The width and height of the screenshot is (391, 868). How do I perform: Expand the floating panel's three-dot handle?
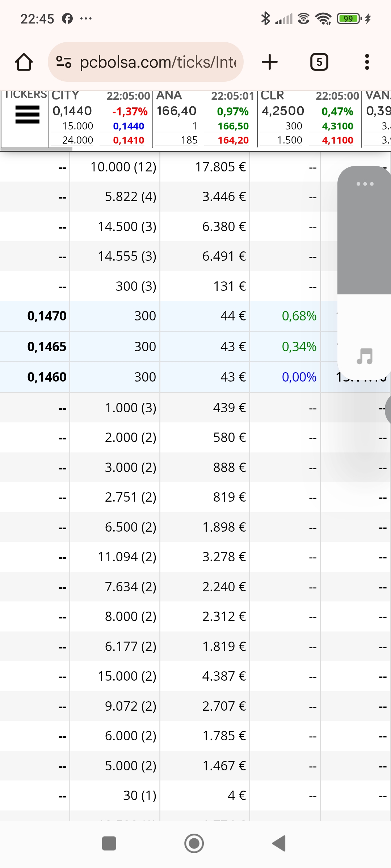(x=365, y=184)
